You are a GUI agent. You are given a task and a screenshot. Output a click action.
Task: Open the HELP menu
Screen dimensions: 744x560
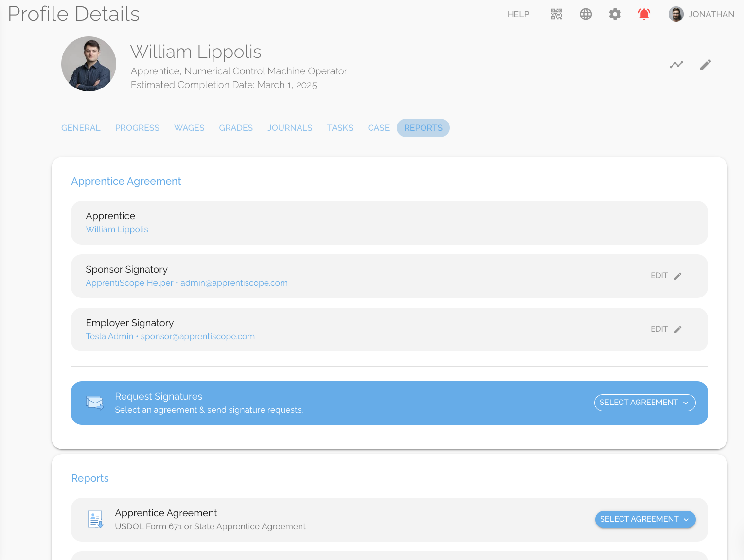click(518, 14)
